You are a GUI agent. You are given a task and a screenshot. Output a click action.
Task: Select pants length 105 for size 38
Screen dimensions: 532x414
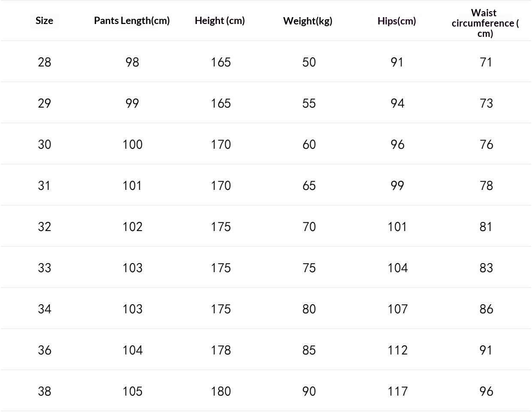[132, 391]
